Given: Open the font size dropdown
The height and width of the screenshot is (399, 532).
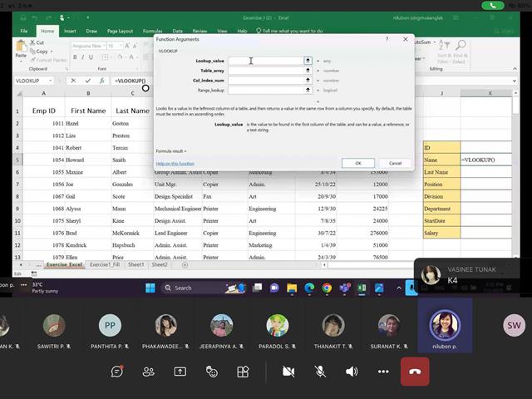Looking at the screenshot, I should tap(121, 46).
